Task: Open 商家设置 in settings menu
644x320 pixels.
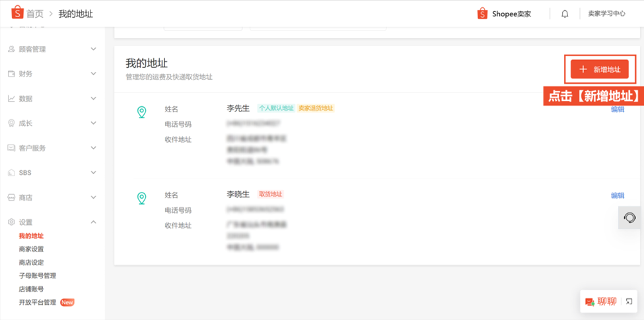Action: pos(31,249)
